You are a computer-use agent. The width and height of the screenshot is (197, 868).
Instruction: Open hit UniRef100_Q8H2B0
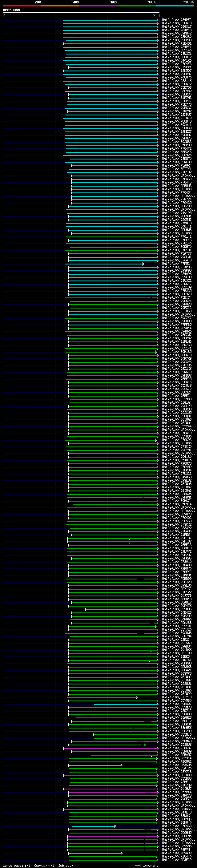coord(177,37)
